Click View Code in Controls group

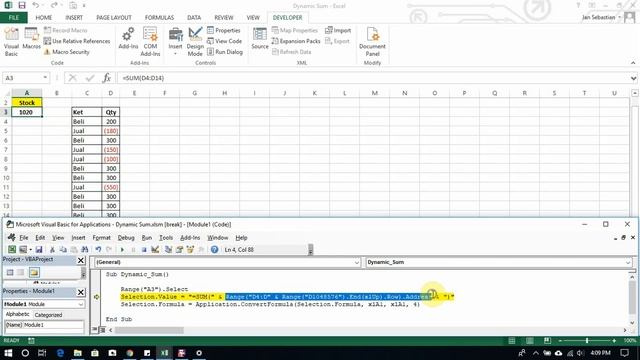point(224,41)
